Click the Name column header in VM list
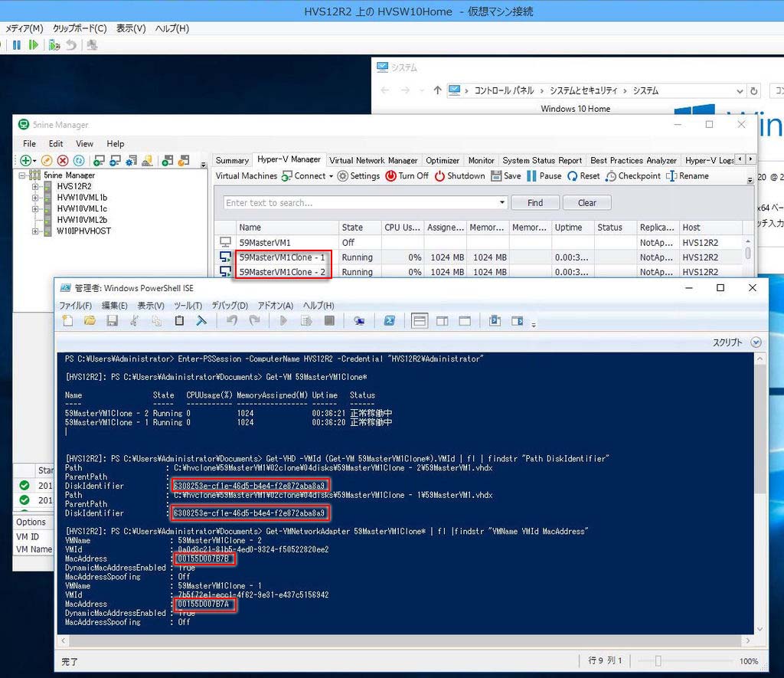Image resolution: width=784 pixels, height=678 pixels. (287, 228)
